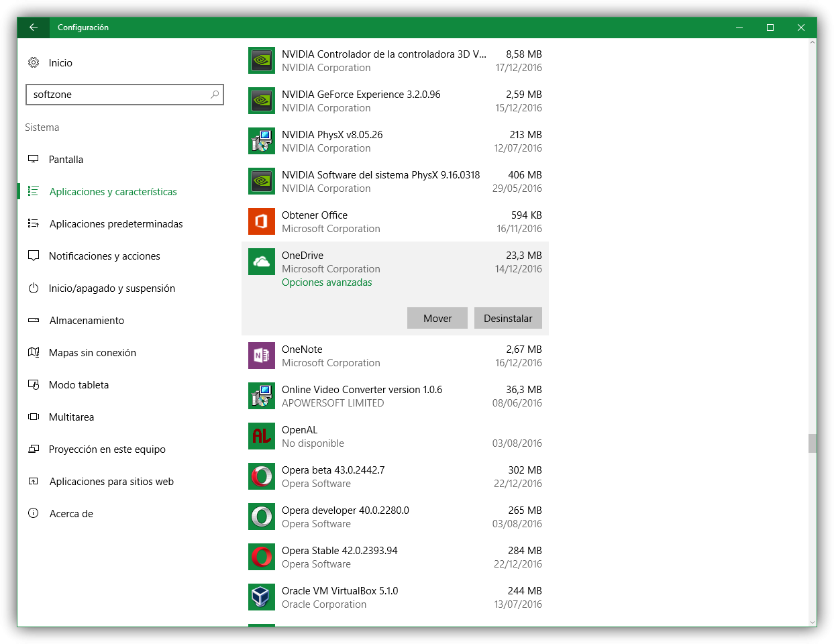The image size is (834, 644).
Task: Click the Obtener Office icon
Action: pos(262,221)
